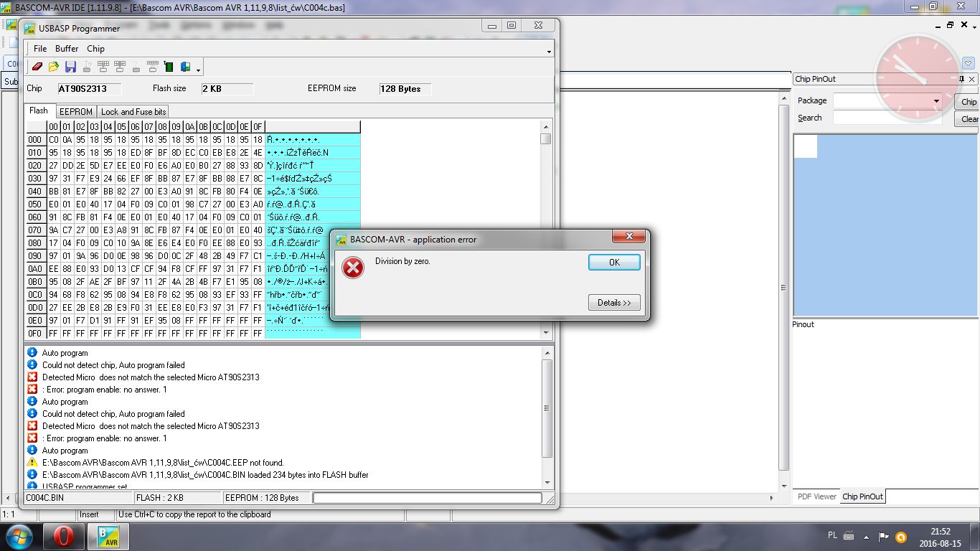This screenshot has height=551, width=980.
Task: Click the green chip auto-program icon
Action: click(x=169, y=67)
